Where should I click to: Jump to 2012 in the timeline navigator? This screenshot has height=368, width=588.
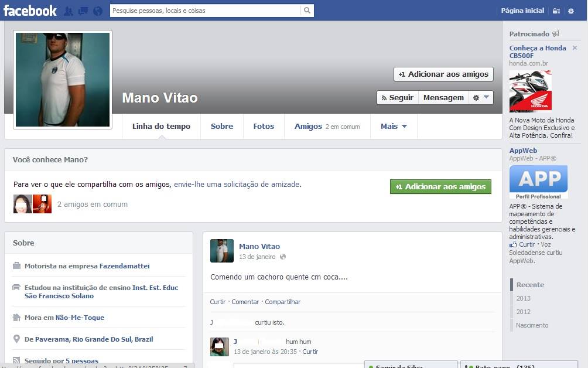tap(523, 312)
